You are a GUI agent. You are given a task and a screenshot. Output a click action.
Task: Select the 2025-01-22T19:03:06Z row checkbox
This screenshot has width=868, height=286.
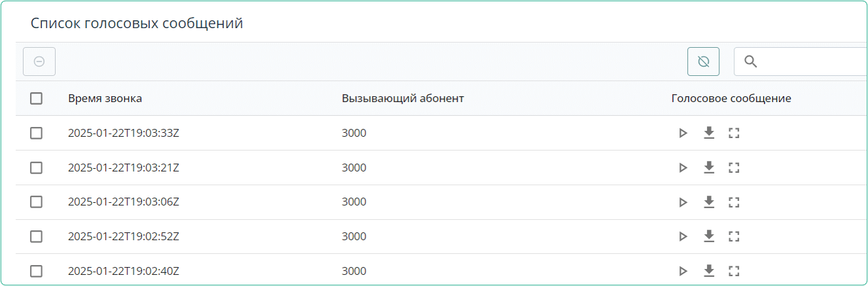tap(37, 202)
